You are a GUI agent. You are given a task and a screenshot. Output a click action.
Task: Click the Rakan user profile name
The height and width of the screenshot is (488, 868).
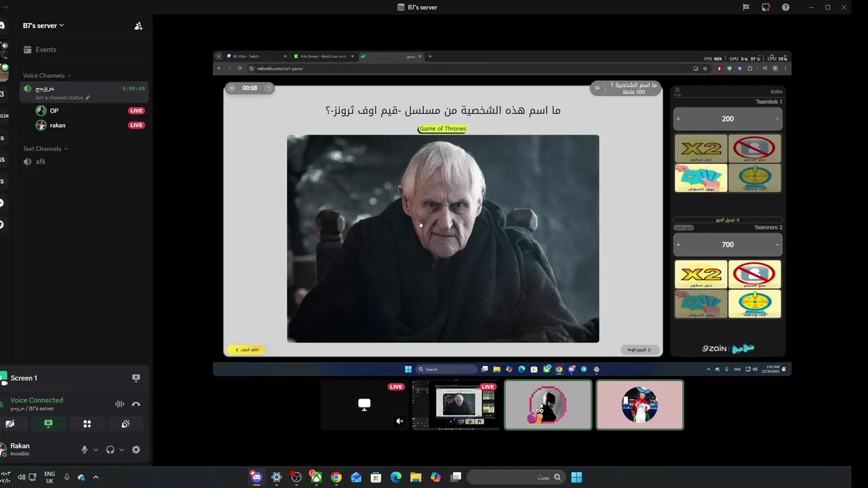click(20, 446)
